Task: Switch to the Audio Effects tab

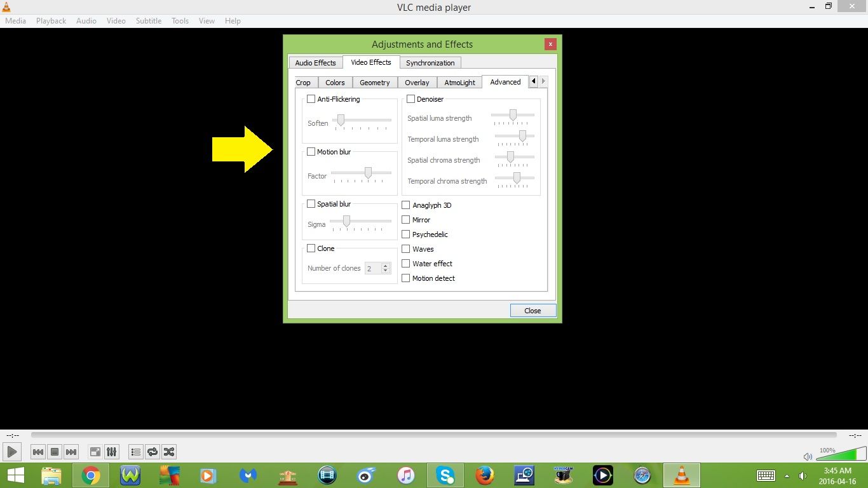Action: 315,62
